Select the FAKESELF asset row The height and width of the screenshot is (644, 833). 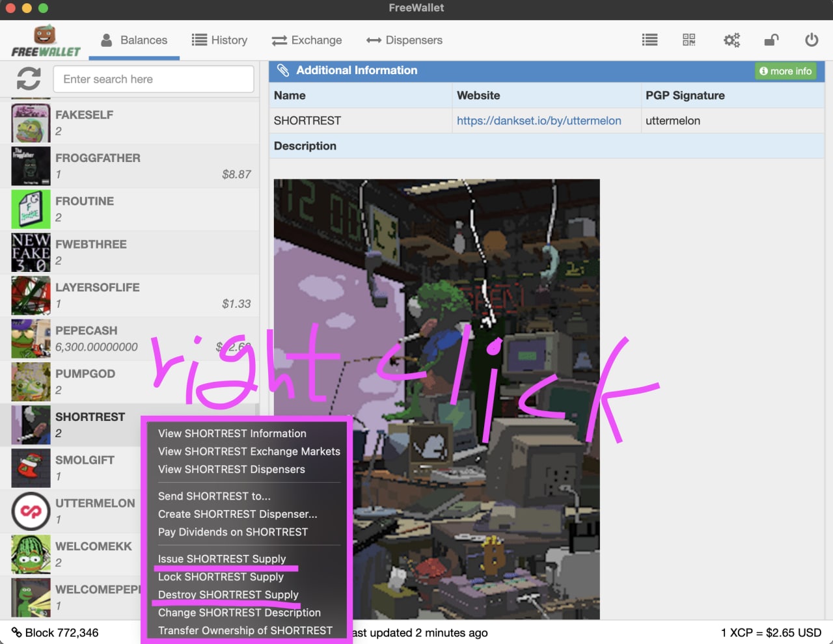pos(130,123)
